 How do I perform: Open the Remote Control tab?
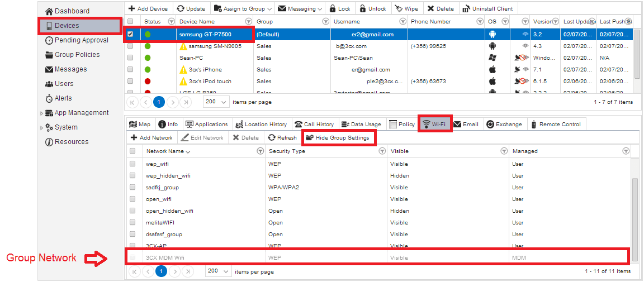coord(557,124)
